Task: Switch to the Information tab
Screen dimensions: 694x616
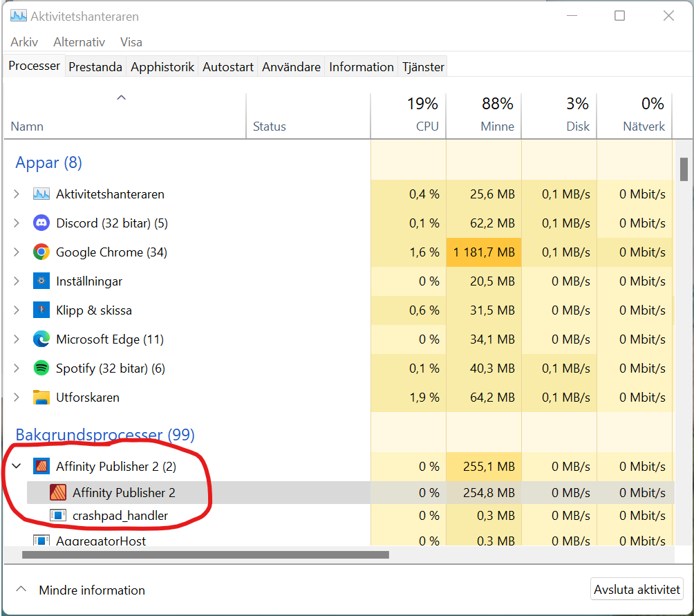Action: click(361, 67)
